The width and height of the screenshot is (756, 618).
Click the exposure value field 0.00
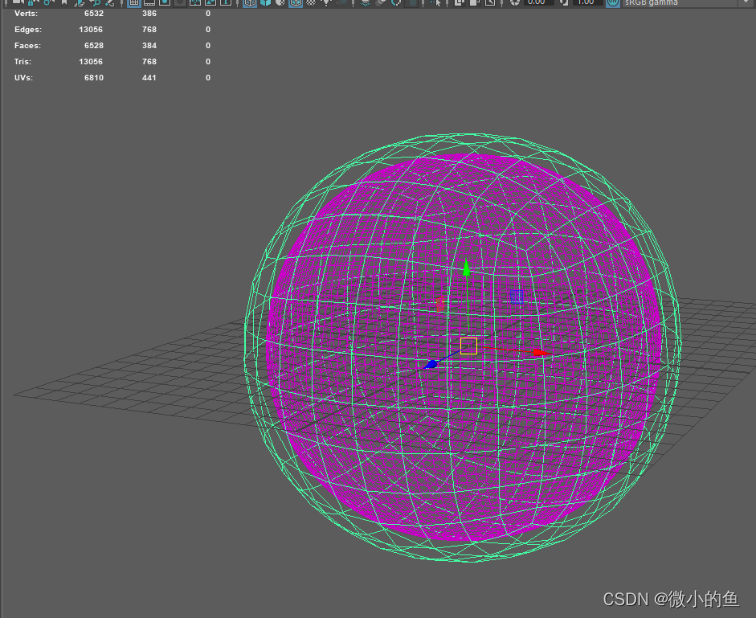(539, 2)
